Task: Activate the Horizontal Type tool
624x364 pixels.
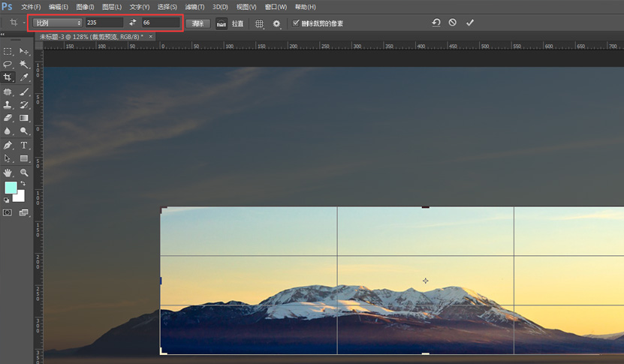Action: 24,145
